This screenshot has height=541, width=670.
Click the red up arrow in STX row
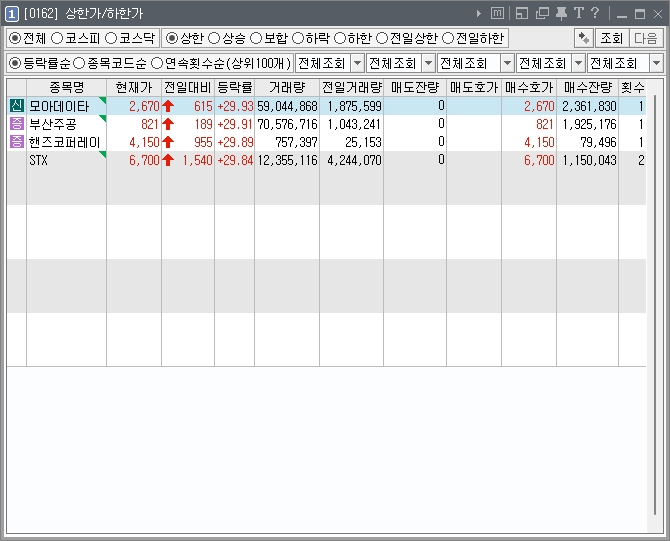point(168,160)
